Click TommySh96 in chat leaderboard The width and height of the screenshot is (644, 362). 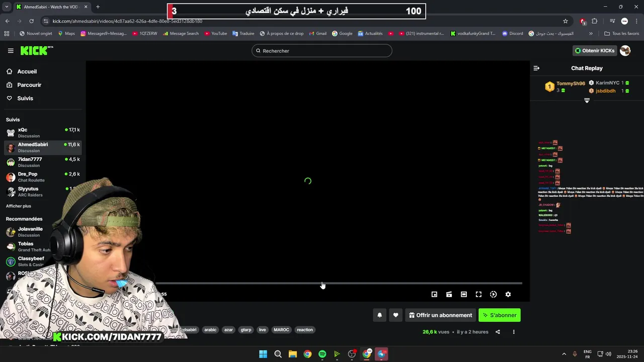click(x=571, y=83)
